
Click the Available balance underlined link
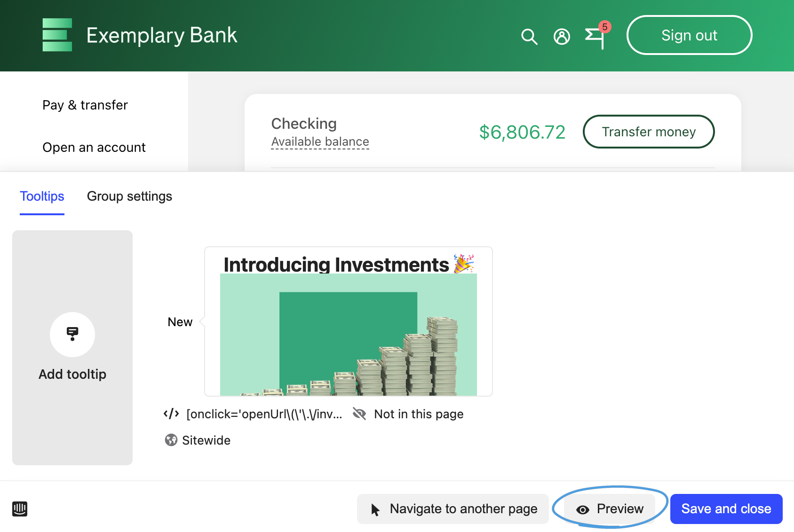point(320,142)
